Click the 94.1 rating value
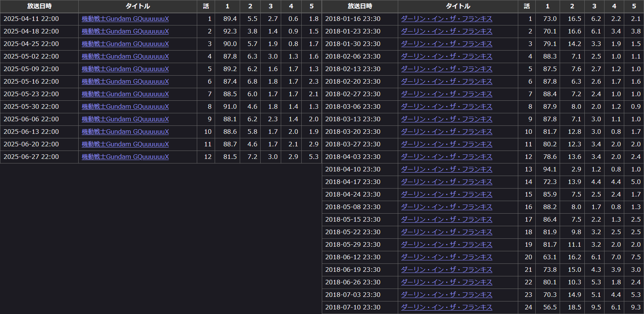 click(550, 169)
